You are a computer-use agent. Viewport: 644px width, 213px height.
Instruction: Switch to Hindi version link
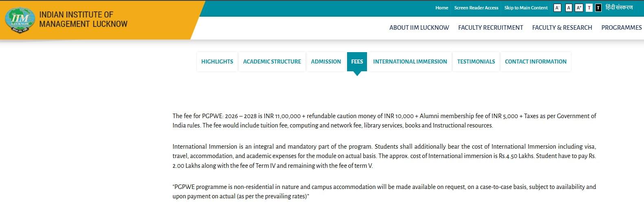click(x=619, y=7)
